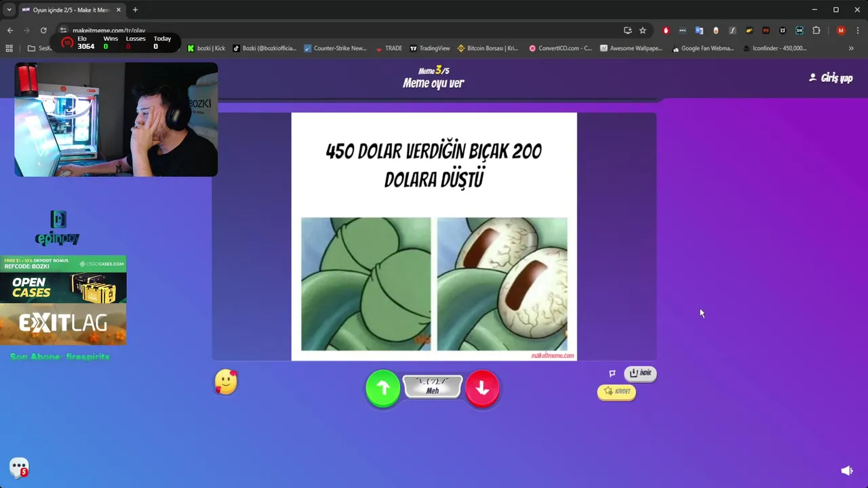The width and height of the screenshot is (868, 488).
Task: Vote Meh on the meme
Action: 433,386
